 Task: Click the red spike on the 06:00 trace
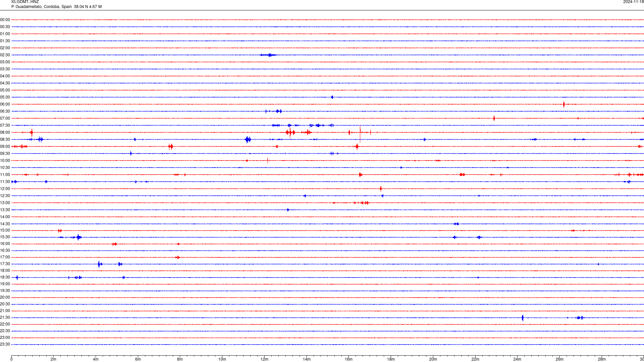pos(564,104)
